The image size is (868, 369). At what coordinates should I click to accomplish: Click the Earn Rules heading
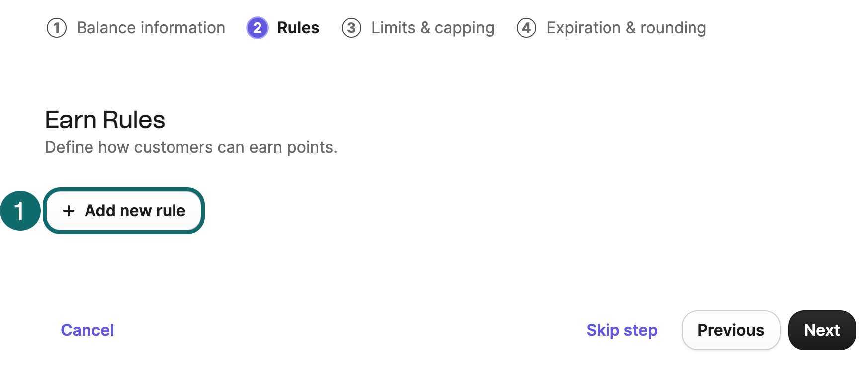click(105, 120)
